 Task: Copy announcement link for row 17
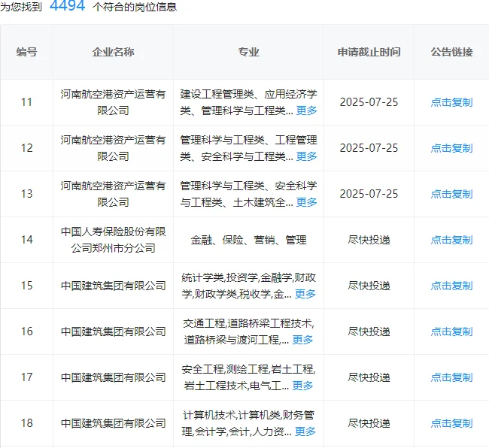pos(451,377)
